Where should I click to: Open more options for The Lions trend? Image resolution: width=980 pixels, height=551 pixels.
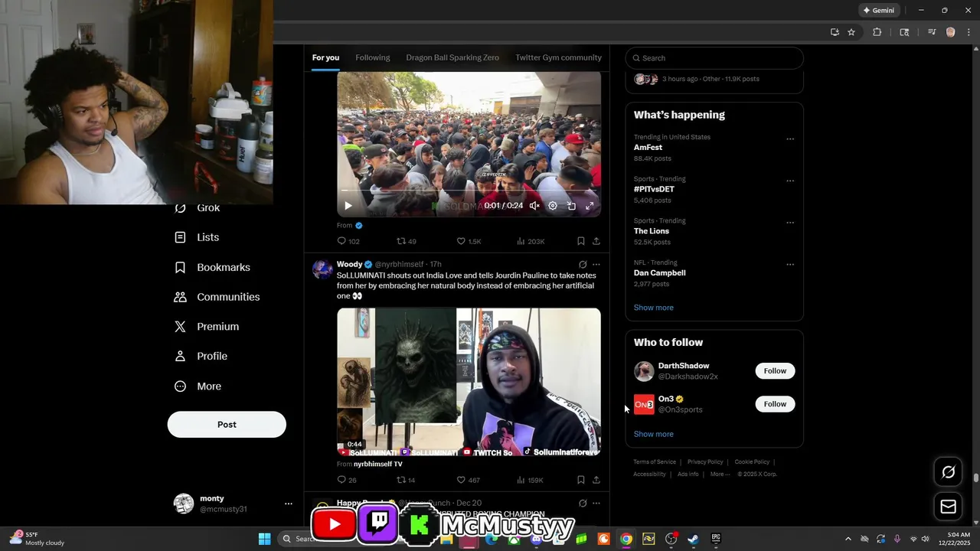click(790, 223)
